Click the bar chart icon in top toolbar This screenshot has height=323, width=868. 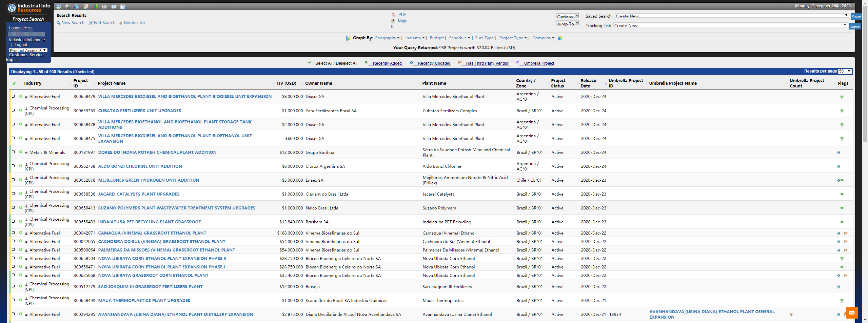[95, 6]
